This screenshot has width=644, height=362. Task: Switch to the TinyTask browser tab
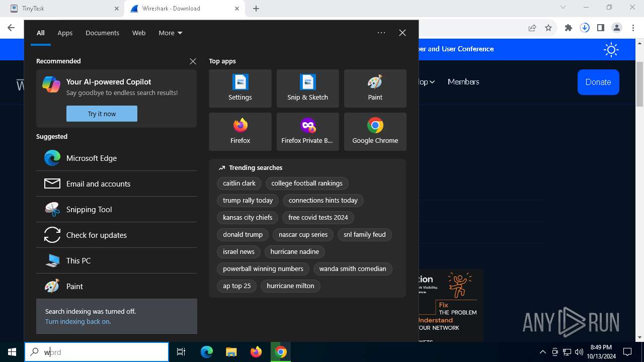click(x=63, y=9)
